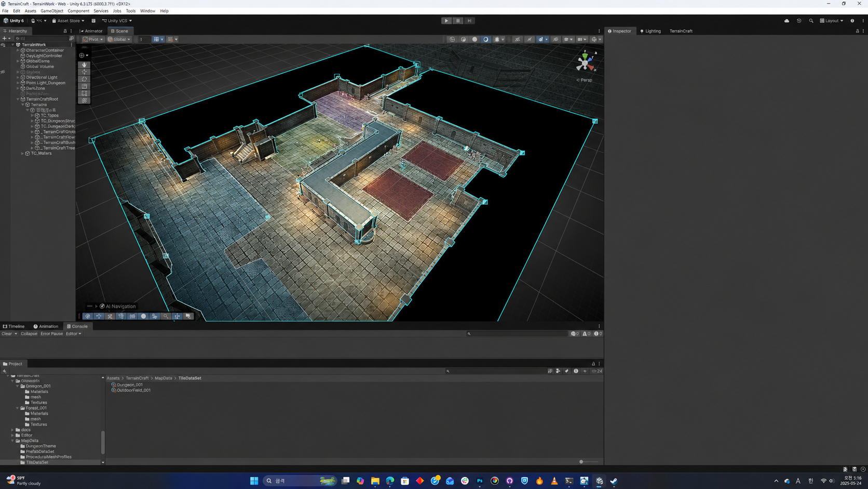Collapse the TerrainCraftRoot tree node
This screenshot has height=489, width=868.
coord(18,99)
